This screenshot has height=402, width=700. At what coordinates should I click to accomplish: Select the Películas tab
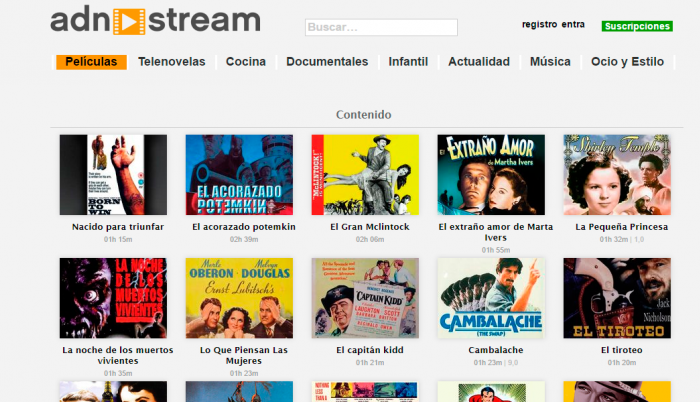pos(92,62)
